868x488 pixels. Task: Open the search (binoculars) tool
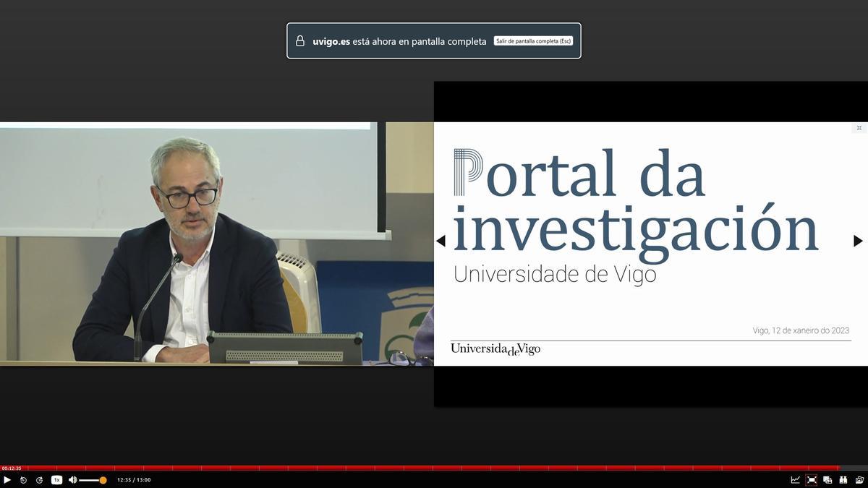click(x=843, y=479)
